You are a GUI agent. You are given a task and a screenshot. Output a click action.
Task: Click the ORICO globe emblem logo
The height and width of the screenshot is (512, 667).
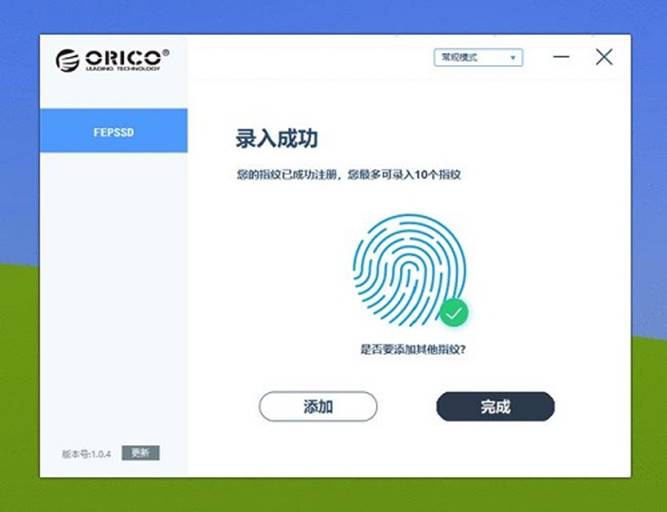(x=68, y=60)
